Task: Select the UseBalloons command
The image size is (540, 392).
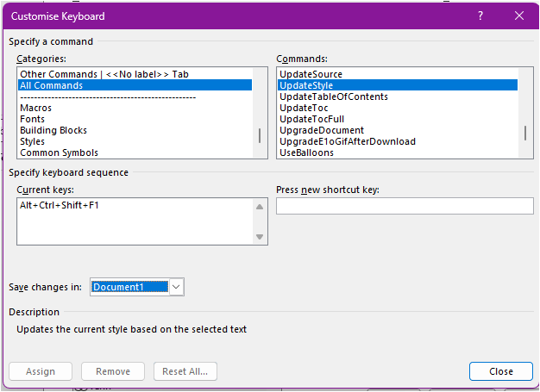Action: pyautogui.click(x=398, y=152)
